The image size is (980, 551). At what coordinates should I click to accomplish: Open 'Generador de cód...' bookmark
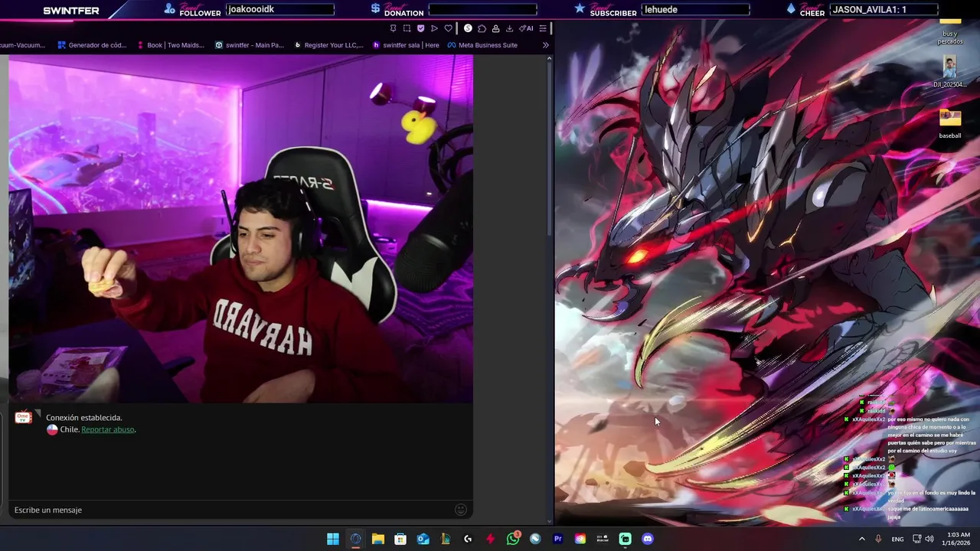(92, 45)
